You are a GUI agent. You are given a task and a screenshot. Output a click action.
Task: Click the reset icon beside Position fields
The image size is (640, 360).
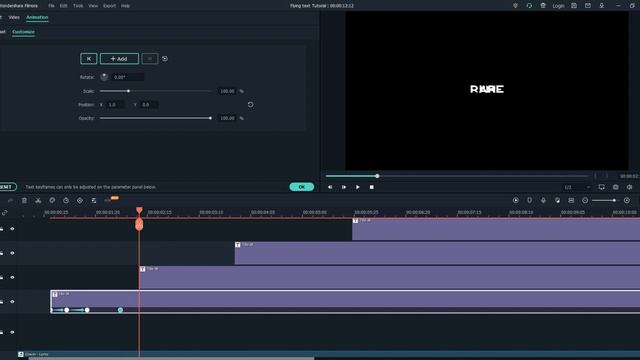click(251, 104)
